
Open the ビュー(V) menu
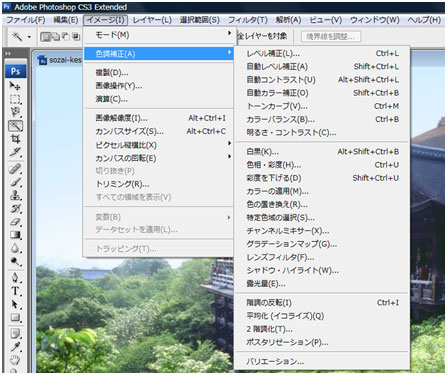[326, 20]
